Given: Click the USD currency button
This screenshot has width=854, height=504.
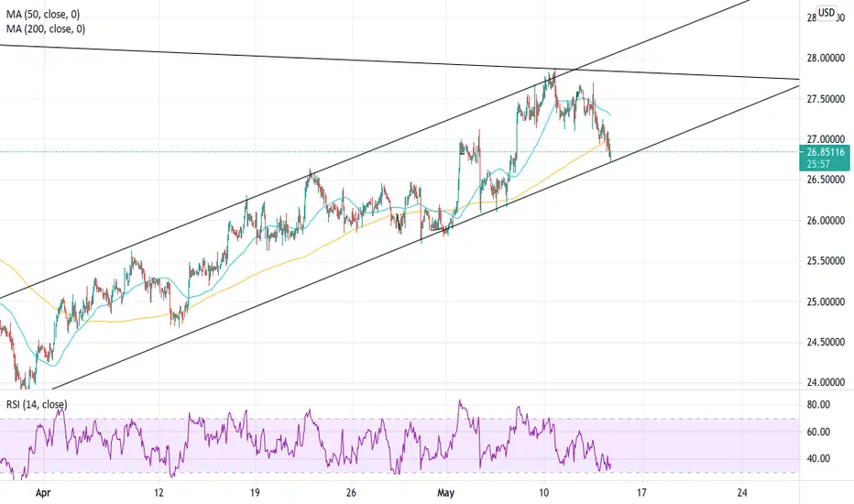Looking at the screenshot, I should (827, 13).
